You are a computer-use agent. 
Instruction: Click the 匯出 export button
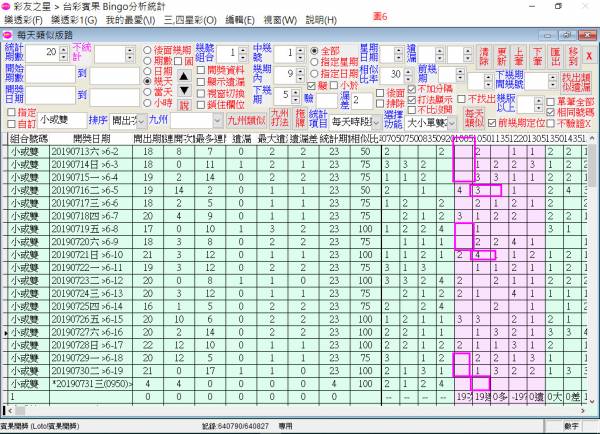click(x=556, y=54)
